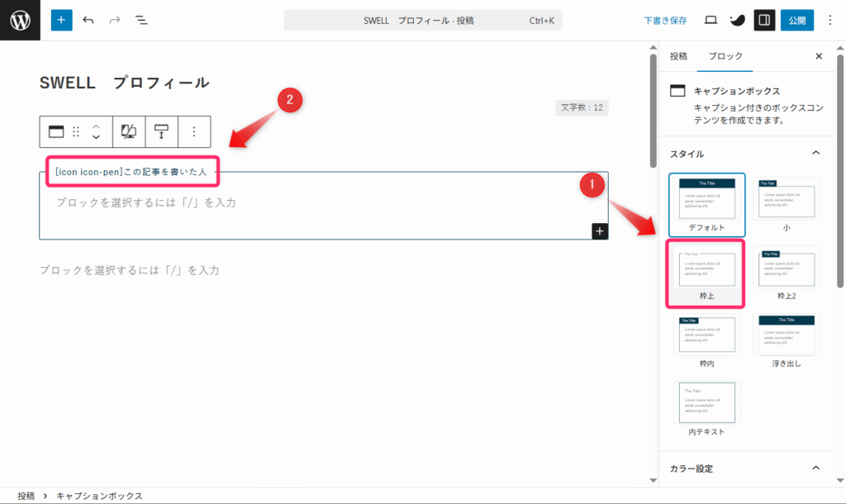Toggle the settings sidebar panel
The height and width of the screenshot is (504, 846).
point(764,20)
